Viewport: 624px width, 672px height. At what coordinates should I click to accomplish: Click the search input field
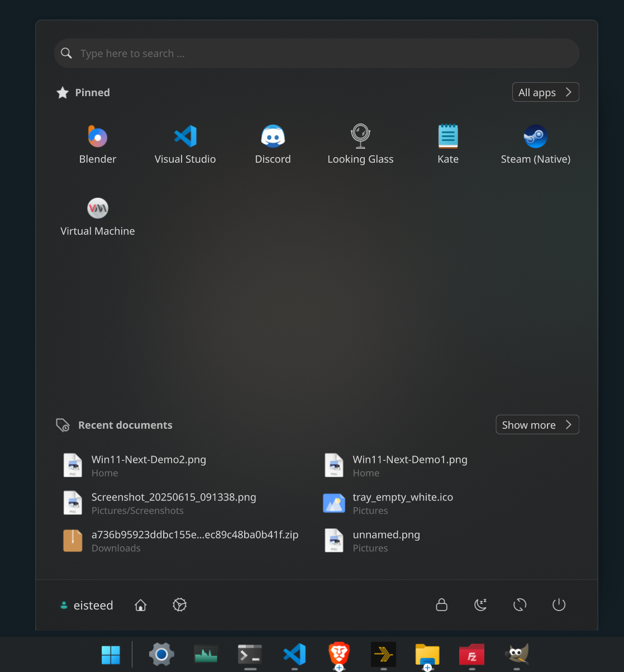[x=317, y=53]
